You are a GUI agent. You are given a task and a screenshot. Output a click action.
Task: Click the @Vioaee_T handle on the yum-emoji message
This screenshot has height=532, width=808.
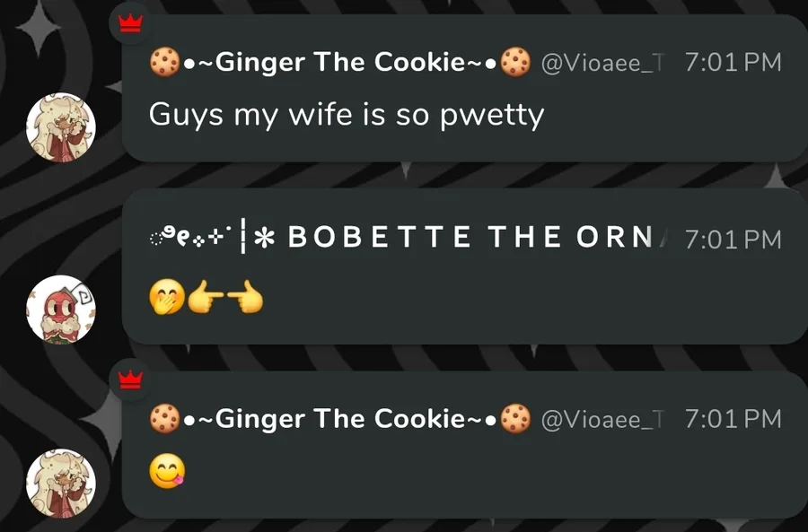[x=603, y=420]
